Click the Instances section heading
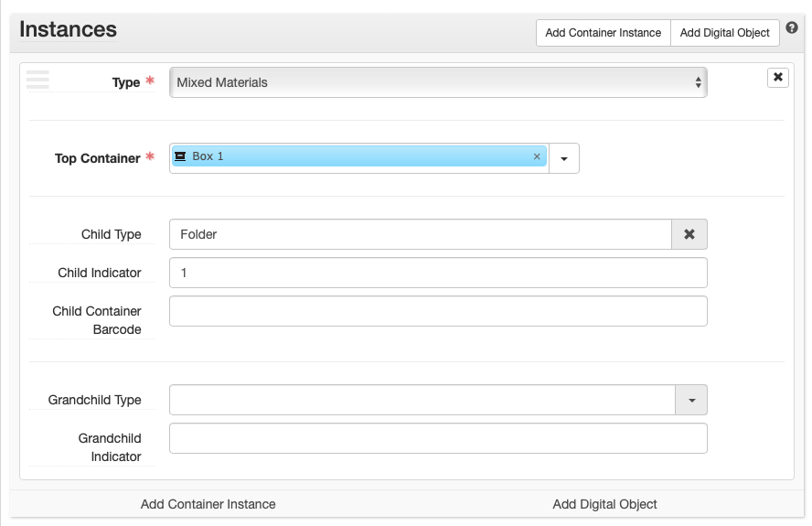 (x=68, y=30)
